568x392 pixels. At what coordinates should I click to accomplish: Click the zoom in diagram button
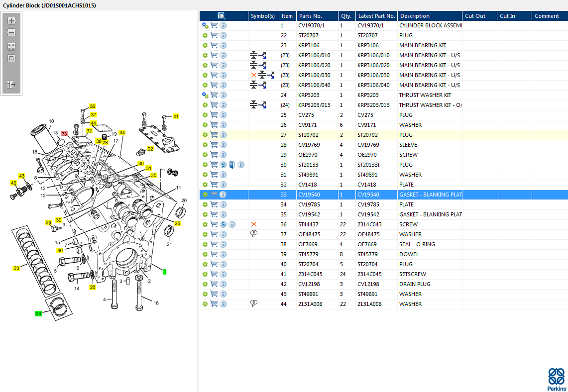[x=11, y=21]
